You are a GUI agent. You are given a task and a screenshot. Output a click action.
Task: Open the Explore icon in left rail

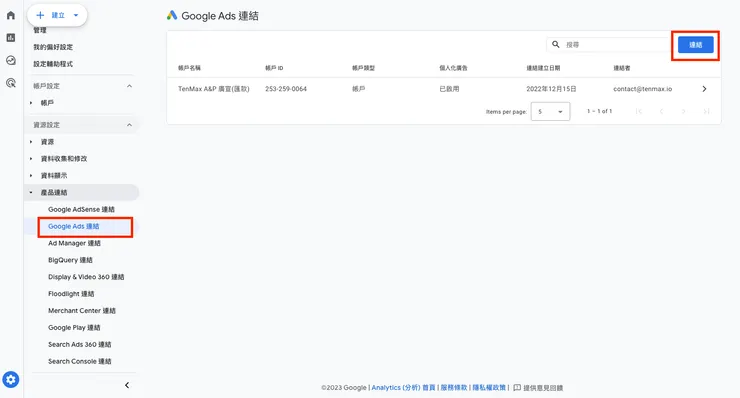point(11,60)
